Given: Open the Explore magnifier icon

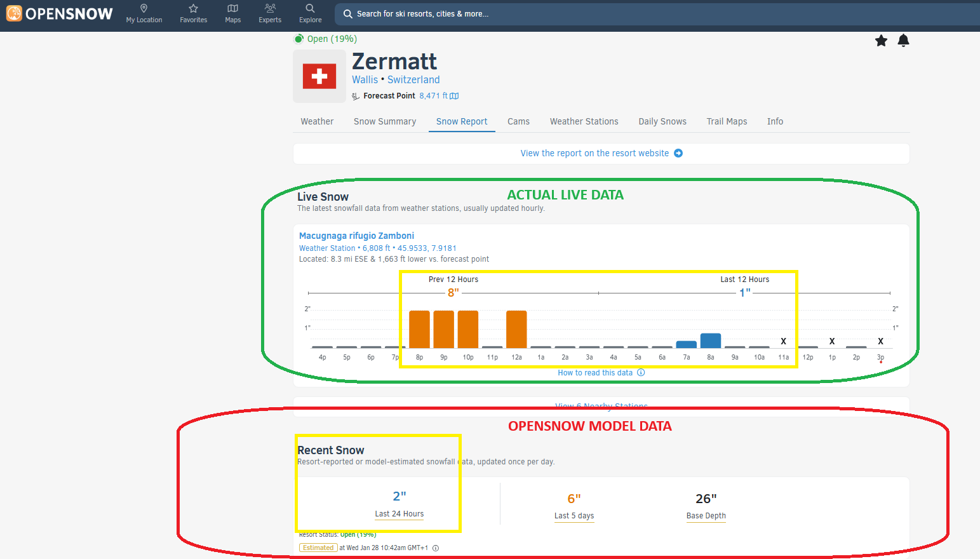Looking at the screenshot, I should click(310, 9).
